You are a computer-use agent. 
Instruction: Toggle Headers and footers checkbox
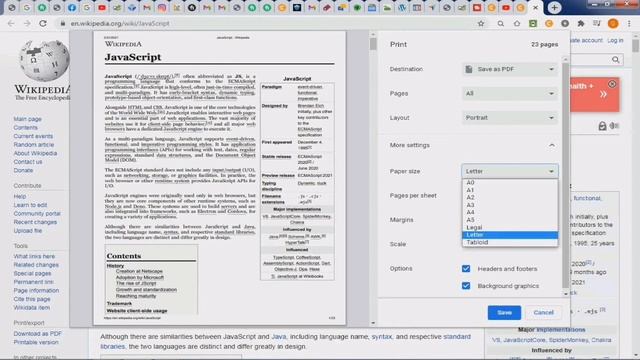(466, 269)
